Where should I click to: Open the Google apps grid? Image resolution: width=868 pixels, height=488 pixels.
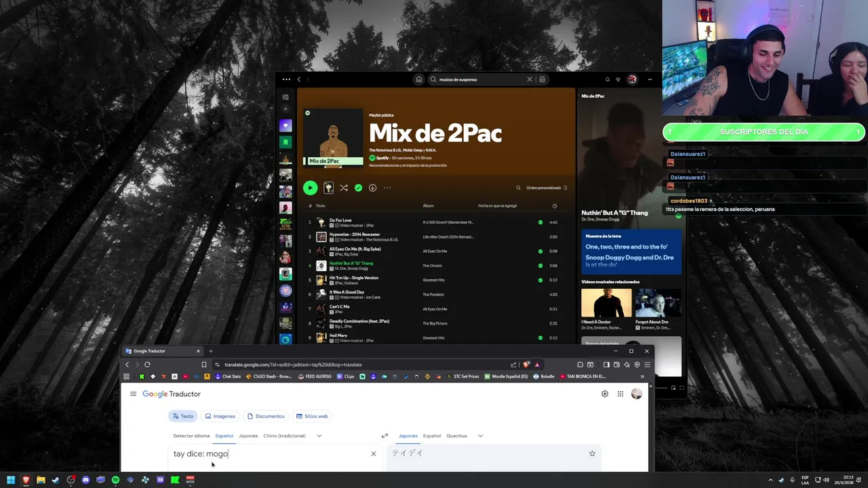tap(620, 394)
